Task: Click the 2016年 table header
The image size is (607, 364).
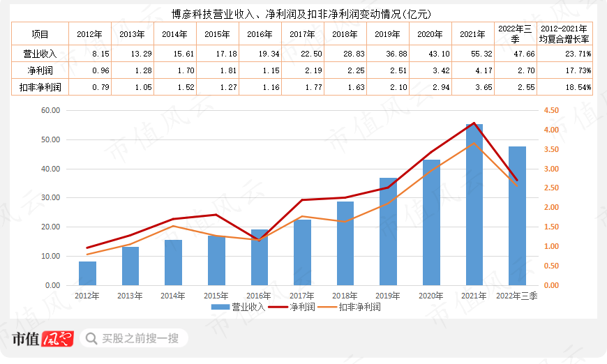Action: pyautogui.click(x=260, y=34)
